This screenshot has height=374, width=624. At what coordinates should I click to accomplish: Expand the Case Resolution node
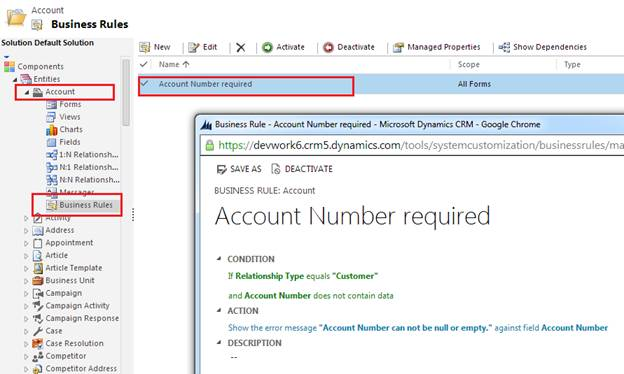[26, 344]
